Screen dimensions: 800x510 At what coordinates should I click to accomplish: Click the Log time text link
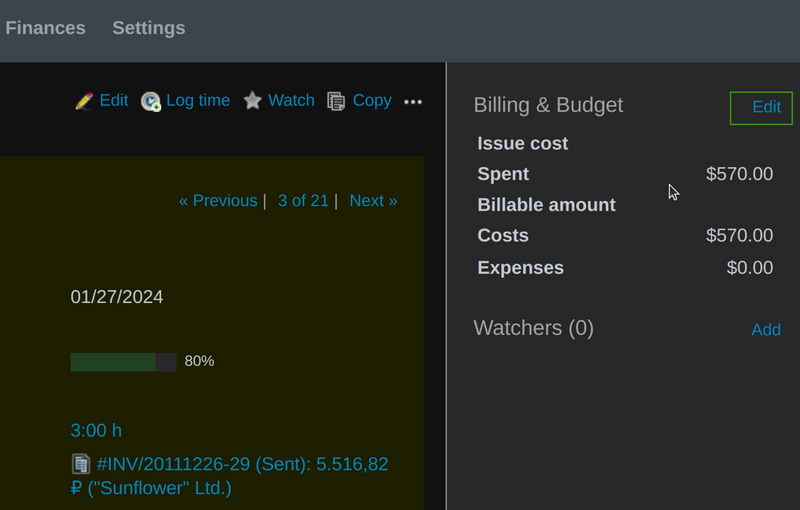198,100
